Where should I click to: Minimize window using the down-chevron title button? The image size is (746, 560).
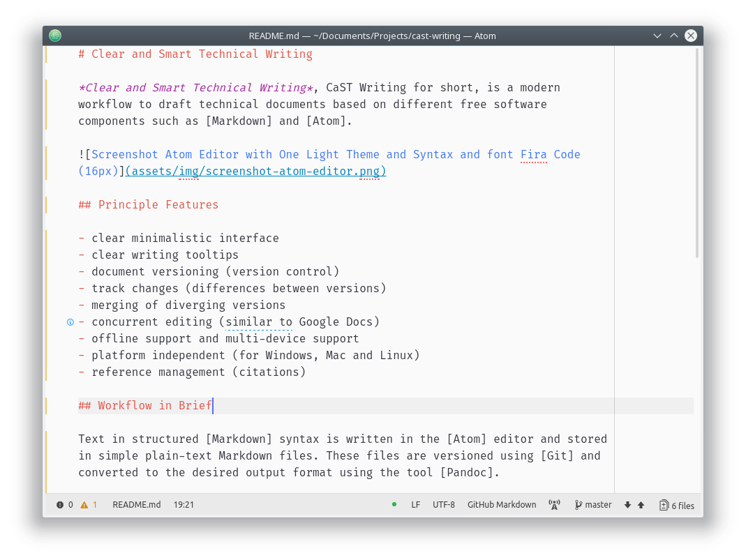pos(657,36)
